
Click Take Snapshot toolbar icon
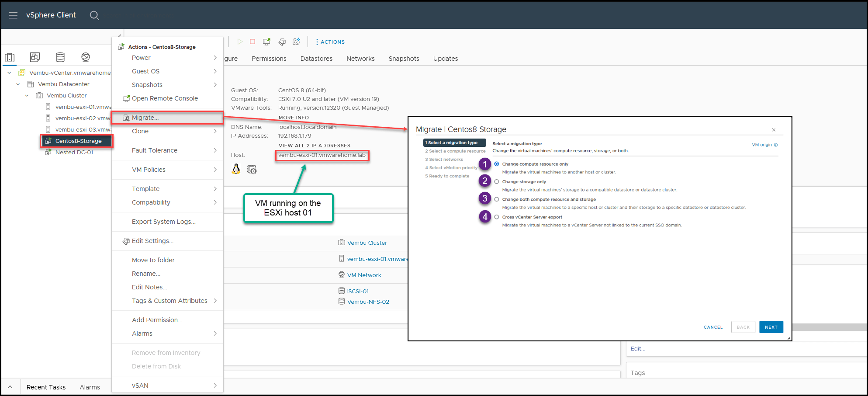297,42
